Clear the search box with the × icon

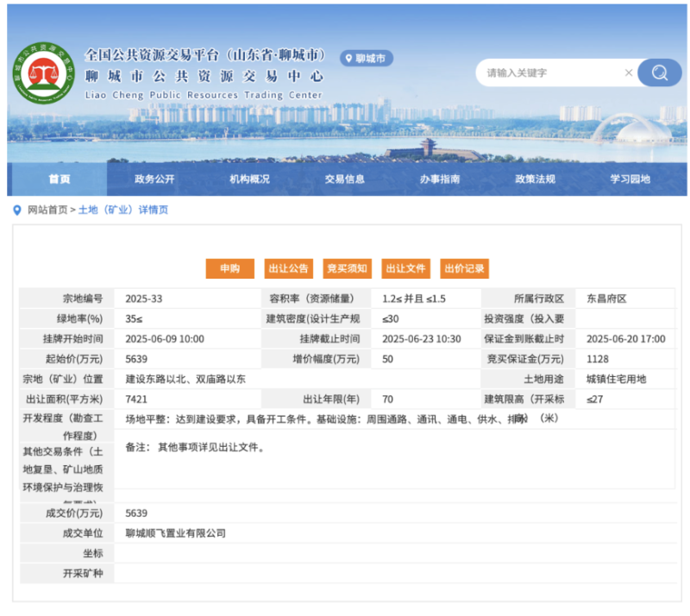(629, 72)
